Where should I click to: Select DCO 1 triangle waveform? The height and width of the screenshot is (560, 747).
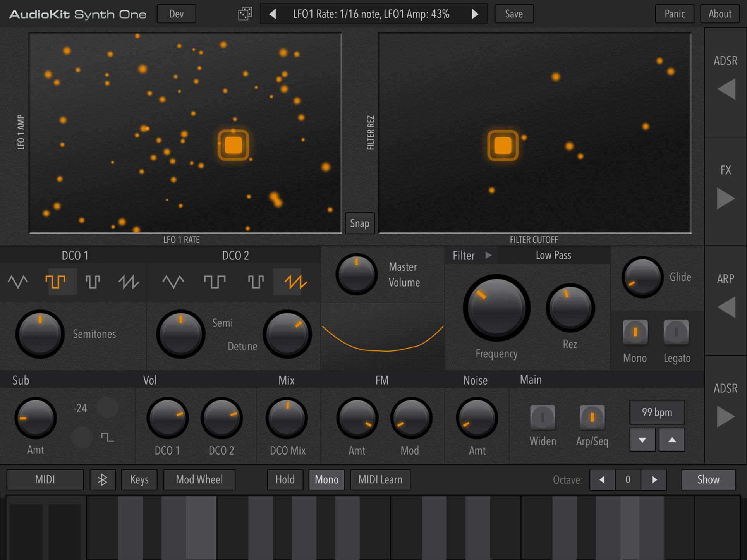(x=18, y=282)
